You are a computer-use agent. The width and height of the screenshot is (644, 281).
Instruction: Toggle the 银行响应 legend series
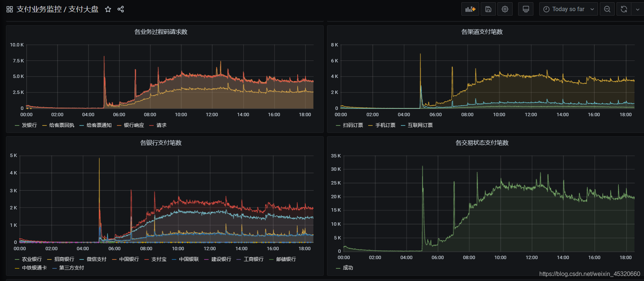coord(134,125)
